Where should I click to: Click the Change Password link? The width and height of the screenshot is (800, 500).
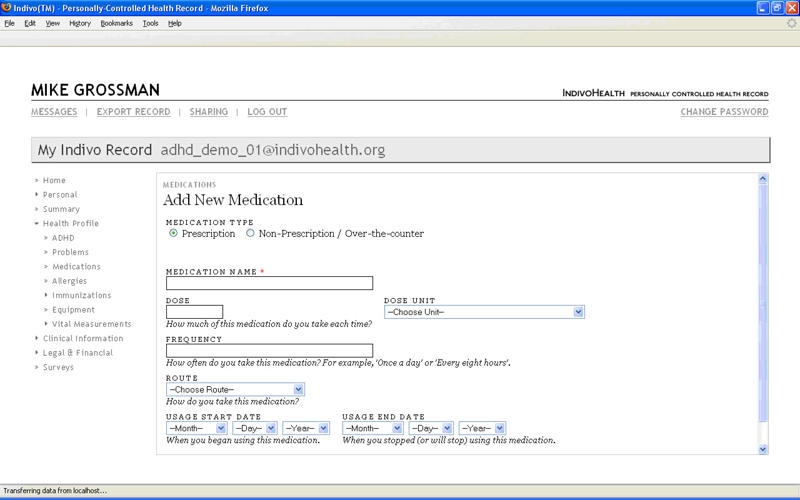click(x=724, y=112)
